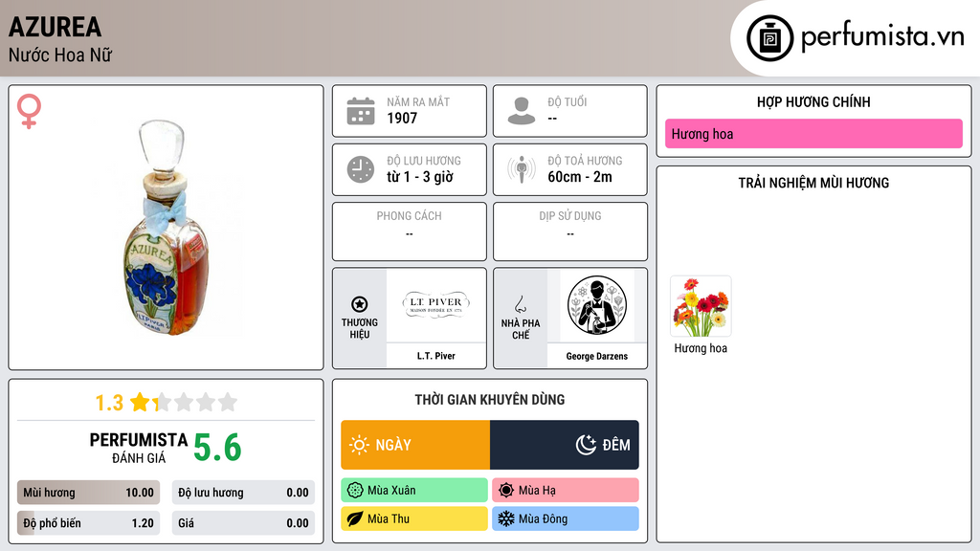
Task: Click the Perfumista đánh giá label
Action: coord(139,448)
